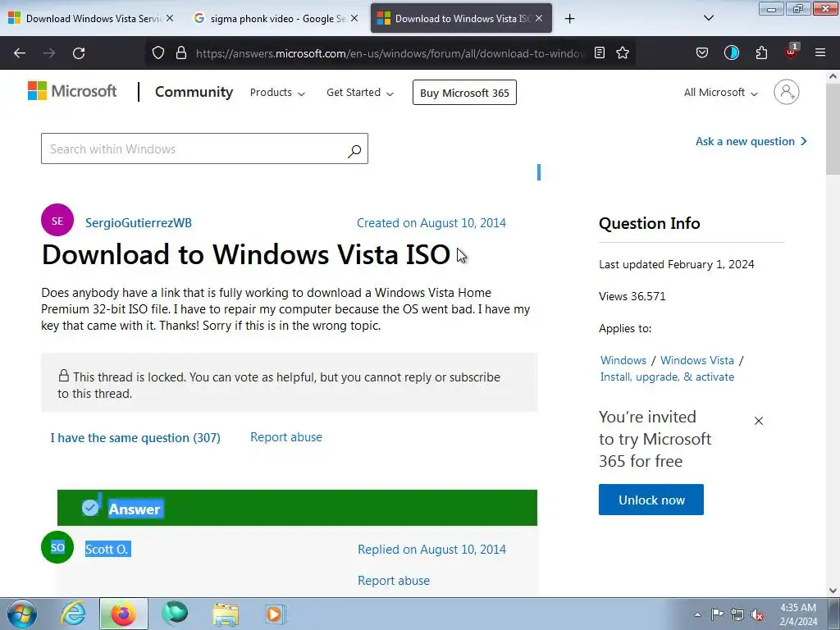Click the search magnifier icon
Screen dimensions: 840x630
pyautogui.click(x=354, y=151)
